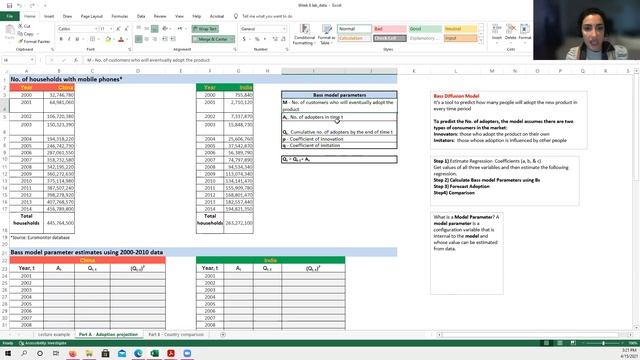Apply cell borders
This screenshot has height=360, width=640.
point(92,39)
